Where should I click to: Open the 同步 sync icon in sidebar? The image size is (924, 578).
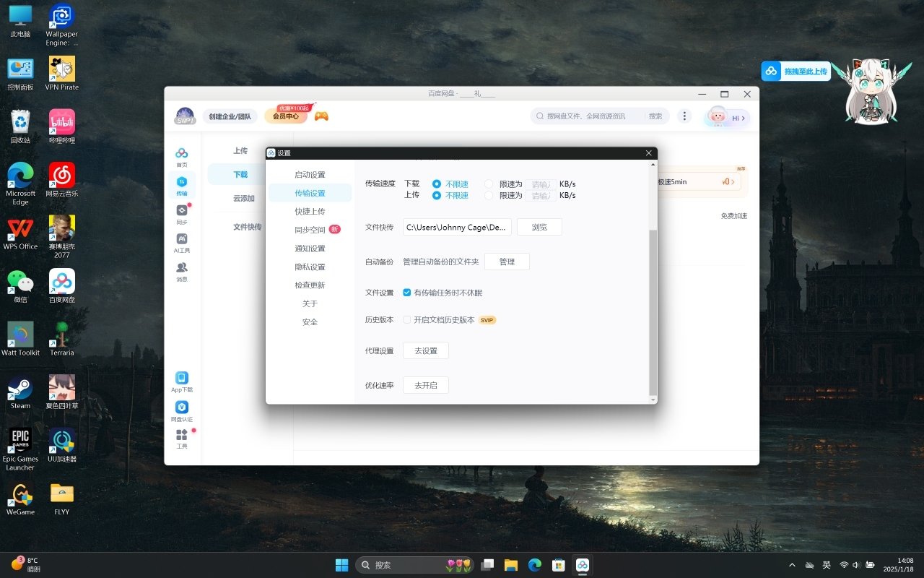[182, 214]
